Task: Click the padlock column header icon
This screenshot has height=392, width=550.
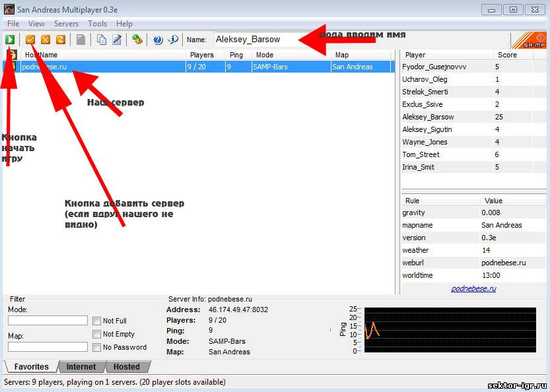Action: point(12,55)
